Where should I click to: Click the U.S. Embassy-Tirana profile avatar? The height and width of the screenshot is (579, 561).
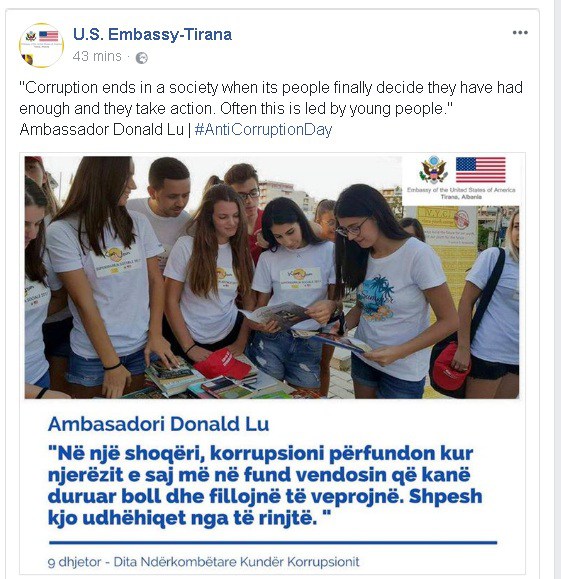[41, 45]
